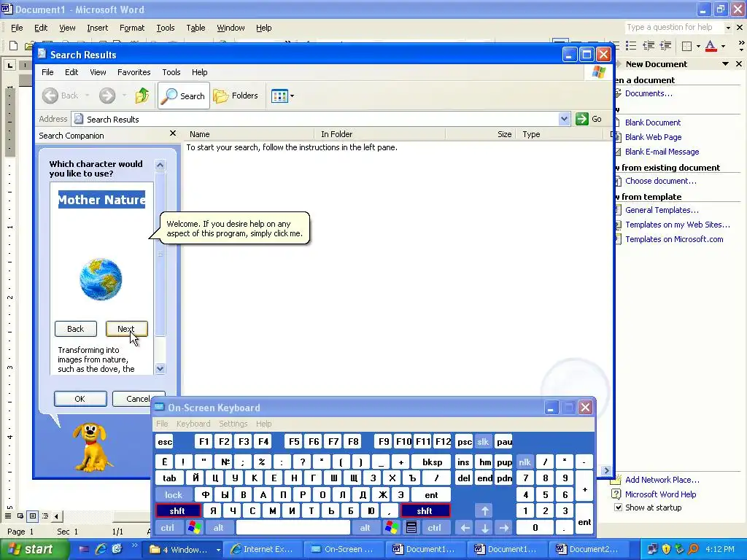Click the character description scroll down arrow
Screen dimensions: 747x560
160,368
